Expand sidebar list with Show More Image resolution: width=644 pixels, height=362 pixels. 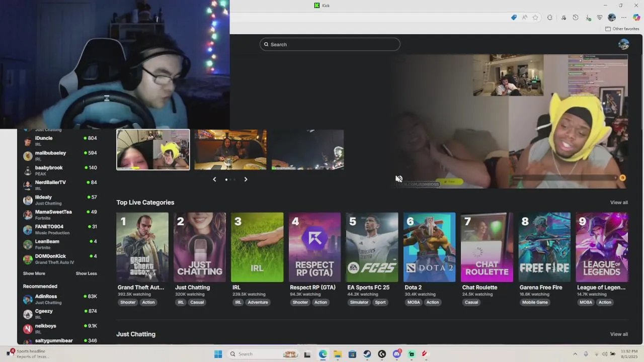(x=34, y=274)
